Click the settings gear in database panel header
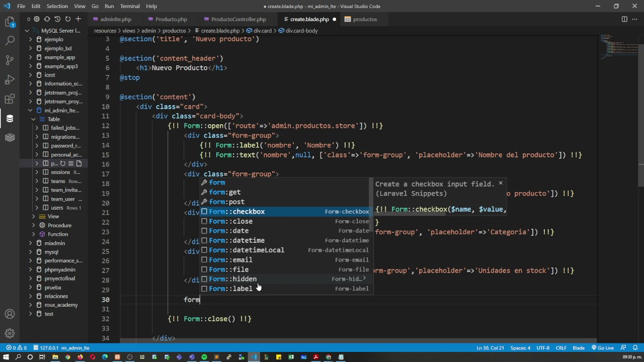This screenshot has height=362, width=644. pyautogui.click(x=37, y=19)
